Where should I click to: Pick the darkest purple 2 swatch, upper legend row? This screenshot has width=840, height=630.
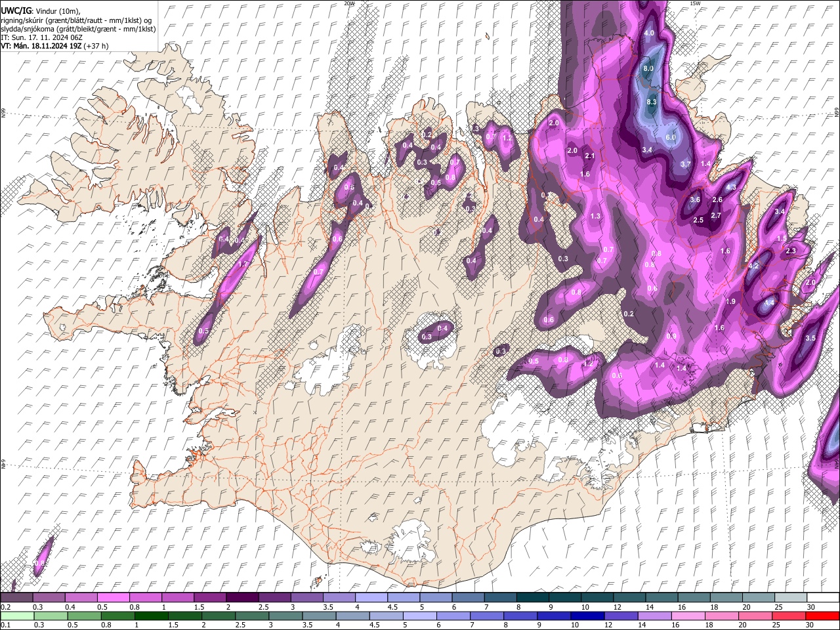click(241, 598)
